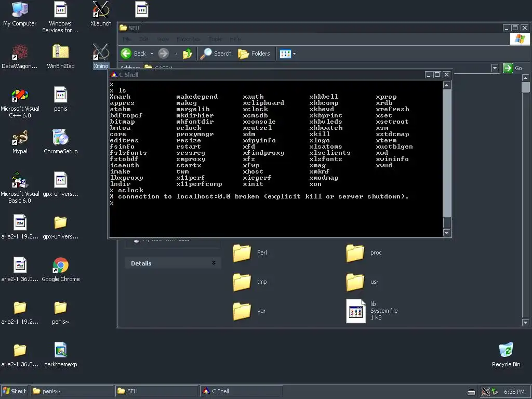532x399 pixels.
Task: Click Search in the SFU toolbar
Action: (216, 54)
